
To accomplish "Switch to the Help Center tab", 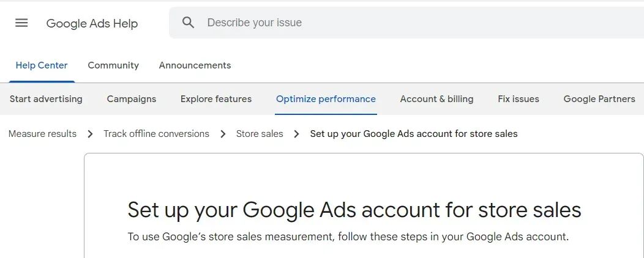I will tap(42, 65).
